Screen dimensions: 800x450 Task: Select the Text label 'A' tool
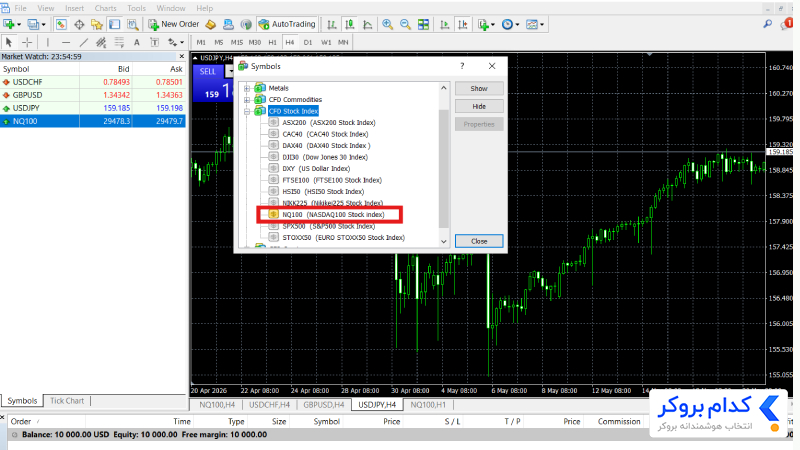tap(137, 42)
